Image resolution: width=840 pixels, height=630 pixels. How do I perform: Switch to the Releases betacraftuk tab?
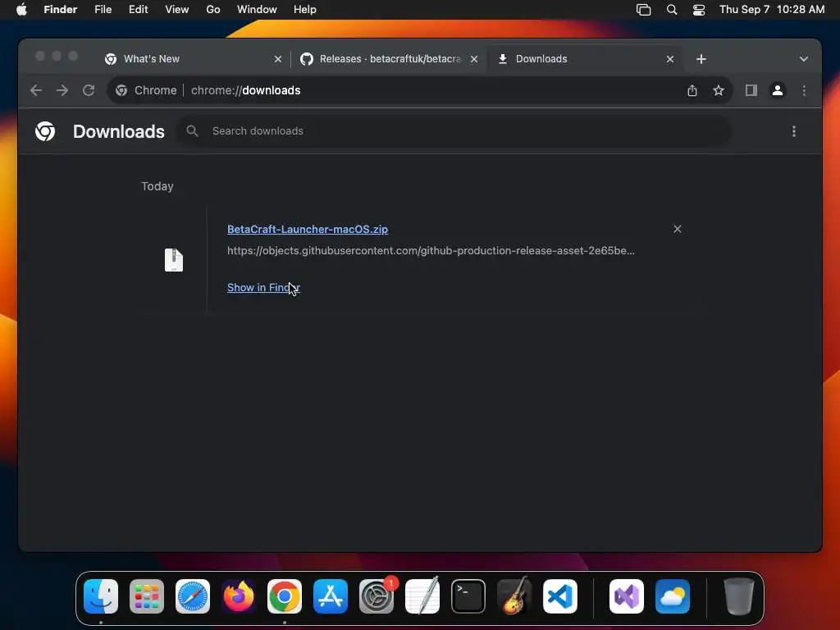tap(388, 59)
